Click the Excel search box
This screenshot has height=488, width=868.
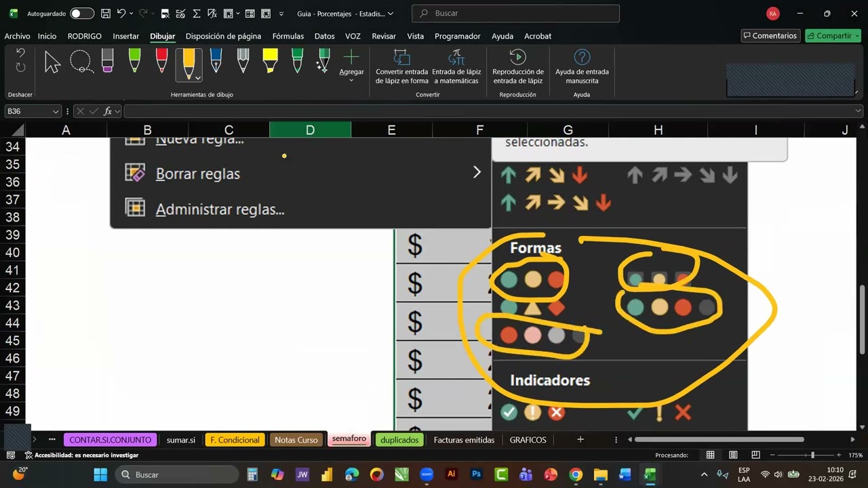click(516, 14)
